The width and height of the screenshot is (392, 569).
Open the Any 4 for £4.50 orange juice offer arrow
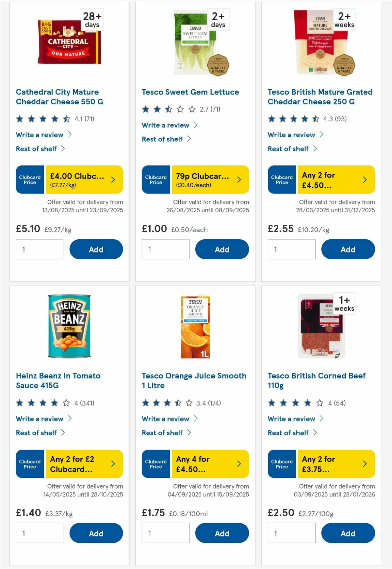[239, 464]
